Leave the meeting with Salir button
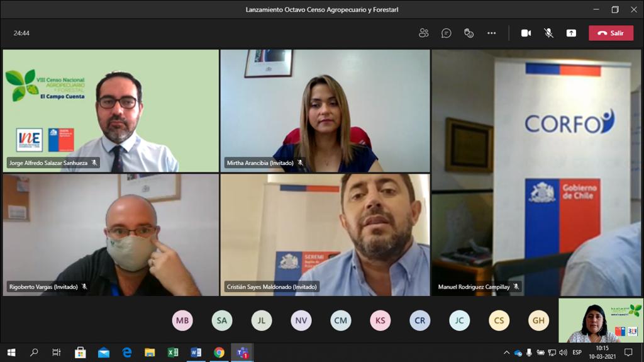 (x=611, y=33)
